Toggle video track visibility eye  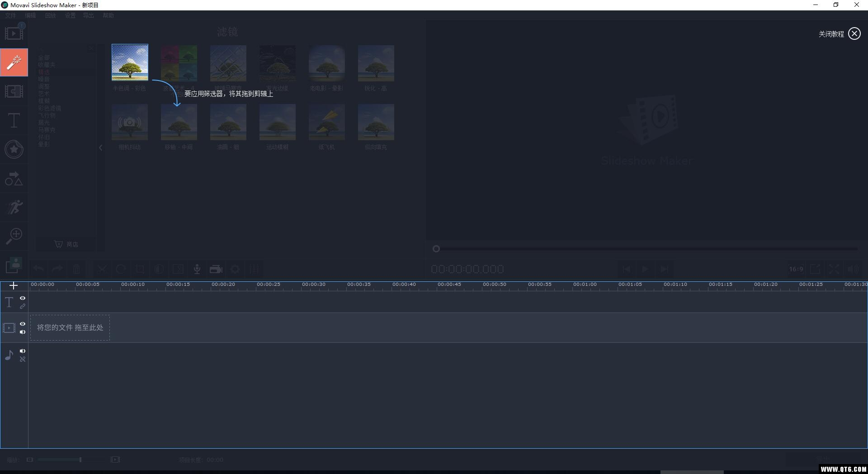coord(23,324)
